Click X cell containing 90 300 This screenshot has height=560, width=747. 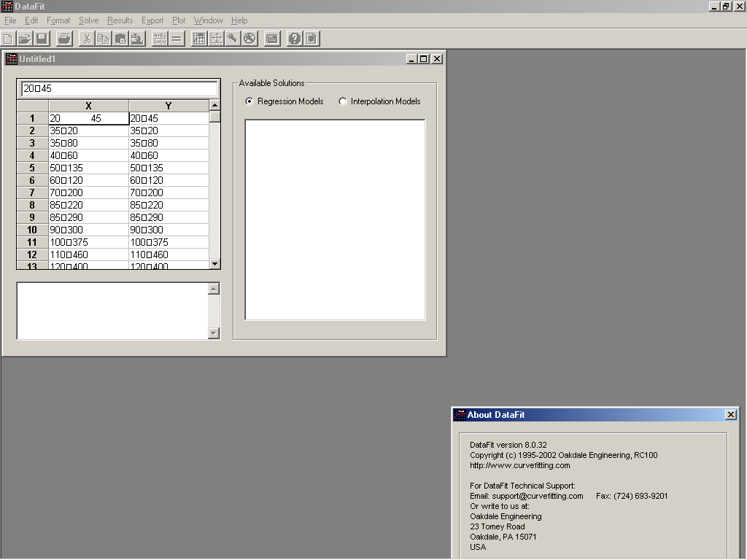tap(88, 230)
